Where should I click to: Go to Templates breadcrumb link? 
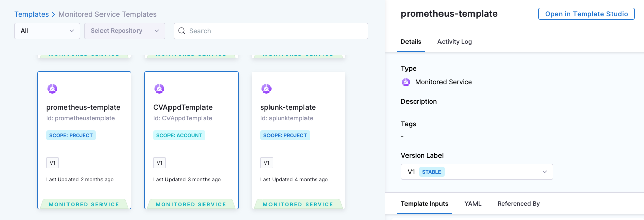pos(31,14)
